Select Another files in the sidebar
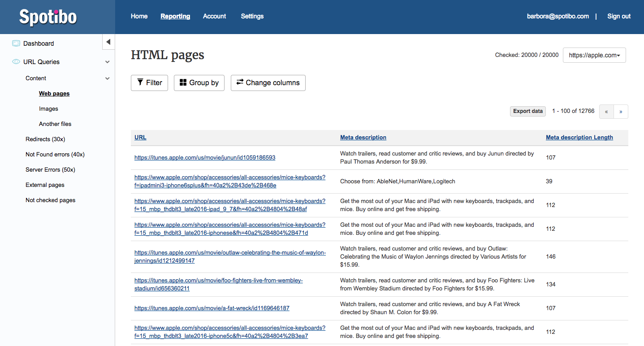 pos(55,124)
